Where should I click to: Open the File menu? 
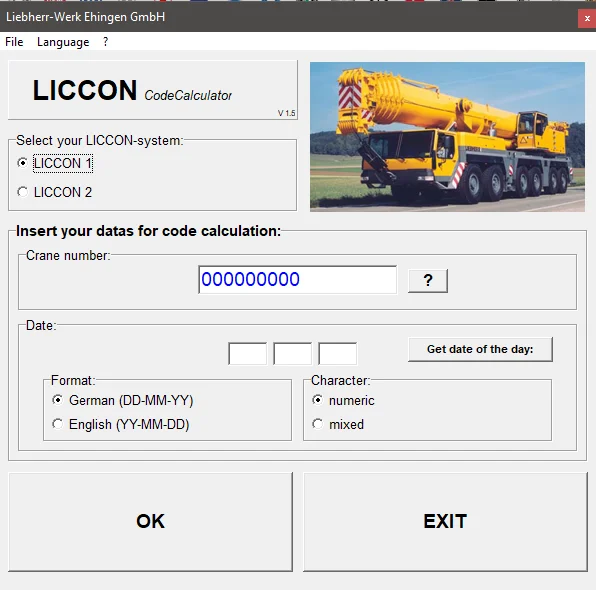pos(14,42)
